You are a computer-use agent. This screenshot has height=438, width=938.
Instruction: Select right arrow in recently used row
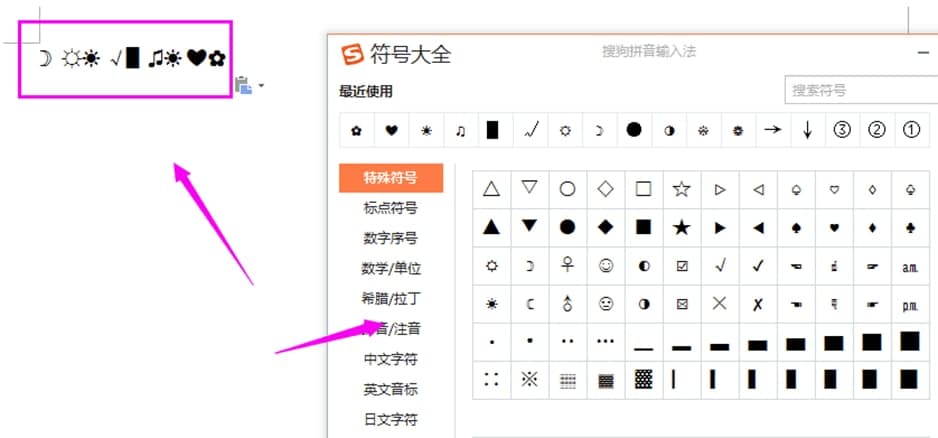pyautogui.click(x=773, y=130)
